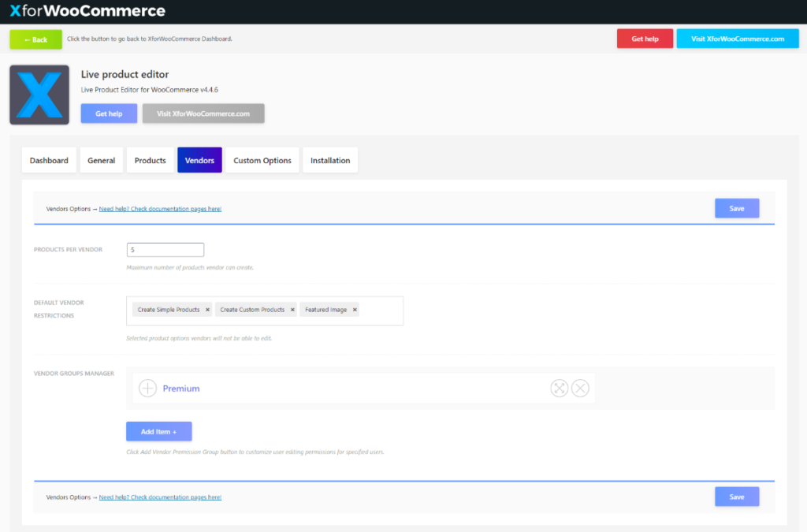Screen dimensions: 807x532
Task: Click the 'Maximum number of products' hint text
Action: point(190,267)
